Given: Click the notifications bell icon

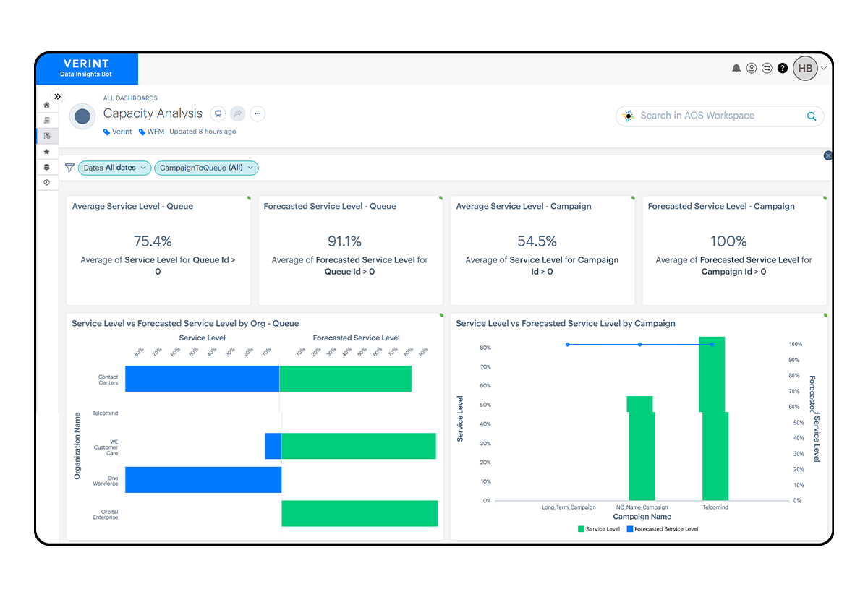Looking at the screenshot, I should (736, 68).
